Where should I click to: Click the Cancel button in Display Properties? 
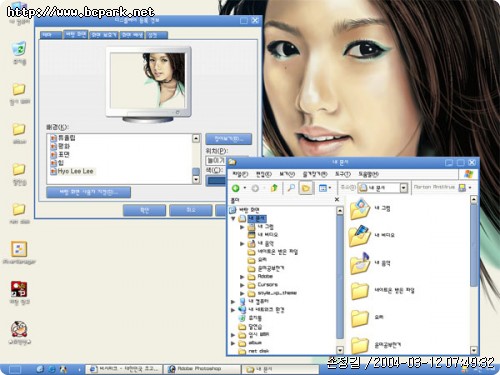[191, 210]
